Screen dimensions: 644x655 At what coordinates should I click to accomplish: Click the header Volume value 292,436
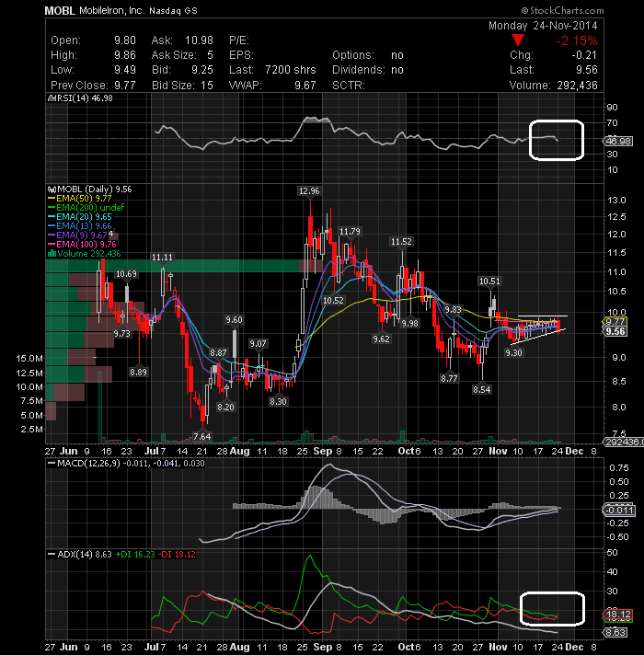coord(577,86)
